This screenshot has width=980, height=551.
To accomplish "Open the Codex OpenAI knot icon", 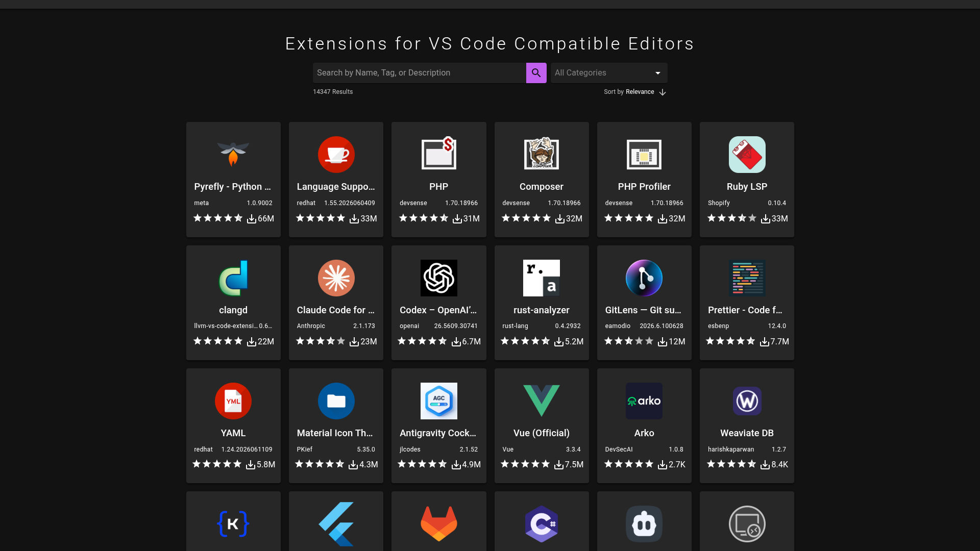I will click(439, 278).
